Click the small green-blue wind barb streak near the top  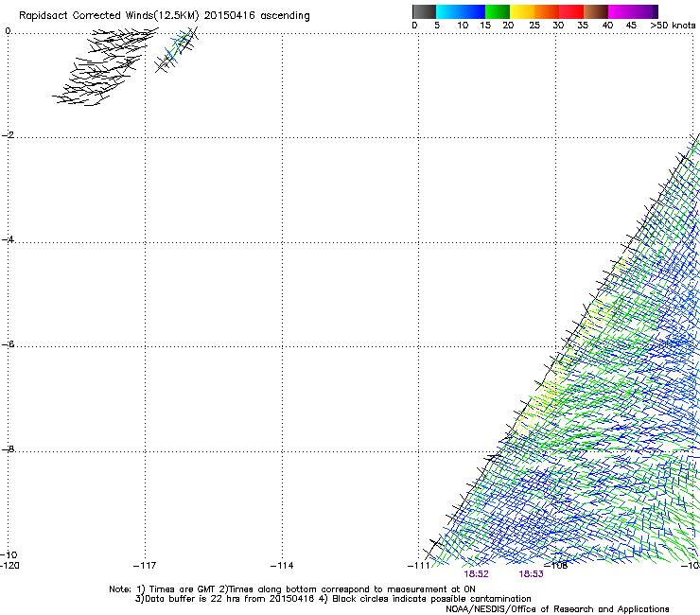coord(176,50)
